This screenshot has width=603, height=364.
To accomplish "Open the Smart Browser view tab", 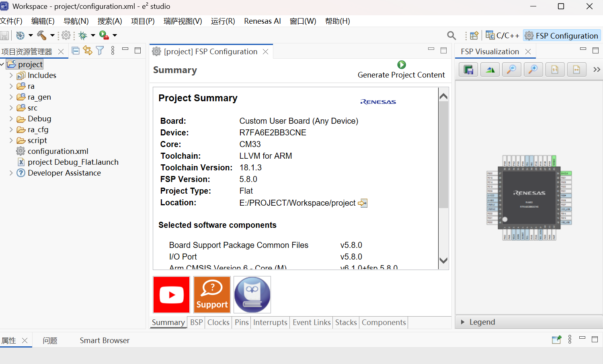I will tap(105, 340).
